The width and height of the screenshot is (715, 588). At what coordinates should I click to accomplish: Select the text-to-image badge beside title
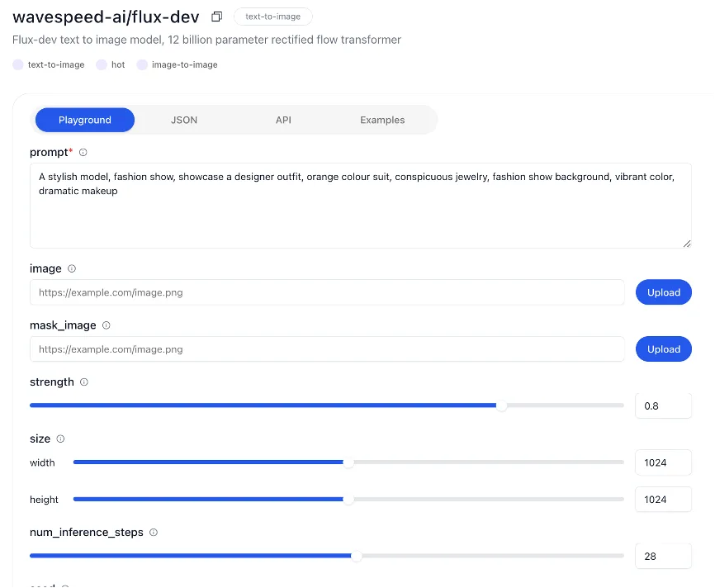point(272,17)
